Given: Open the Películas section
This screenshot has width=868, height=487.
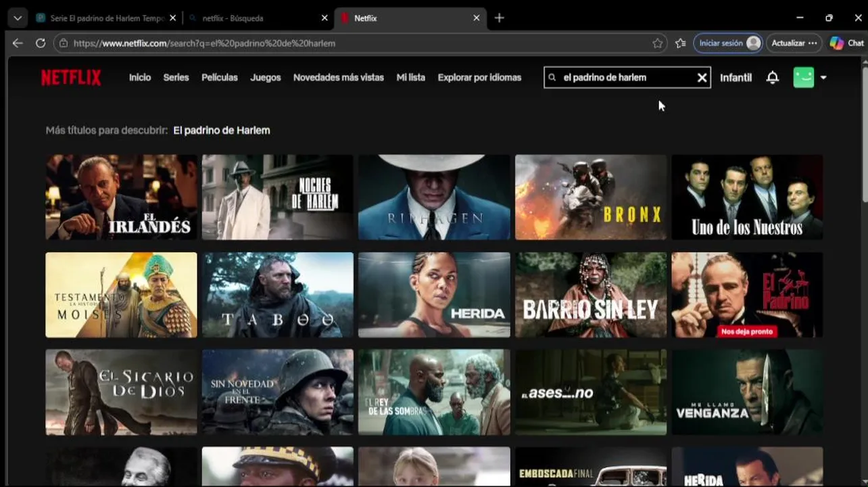Looking at the screenshot, I should [x=220, y=78].
